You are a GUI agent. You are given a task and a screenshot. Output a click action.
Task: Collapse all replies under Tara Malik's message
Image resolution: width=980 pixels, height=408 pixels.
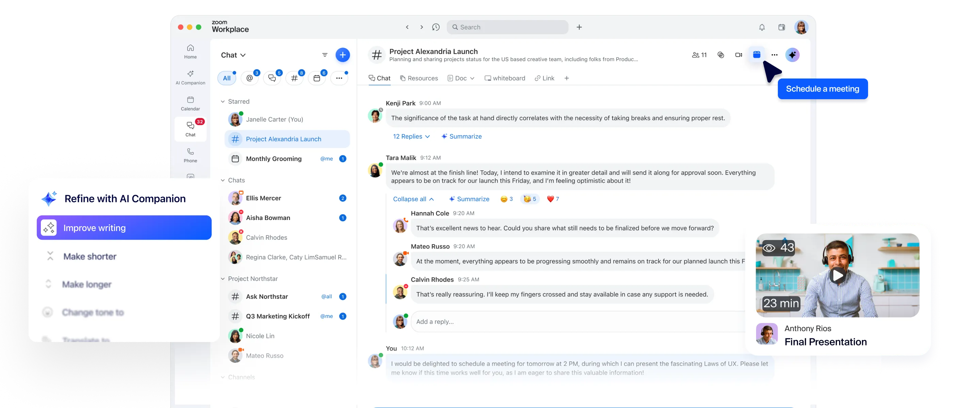pyautogui.click(x=413, y=199)
